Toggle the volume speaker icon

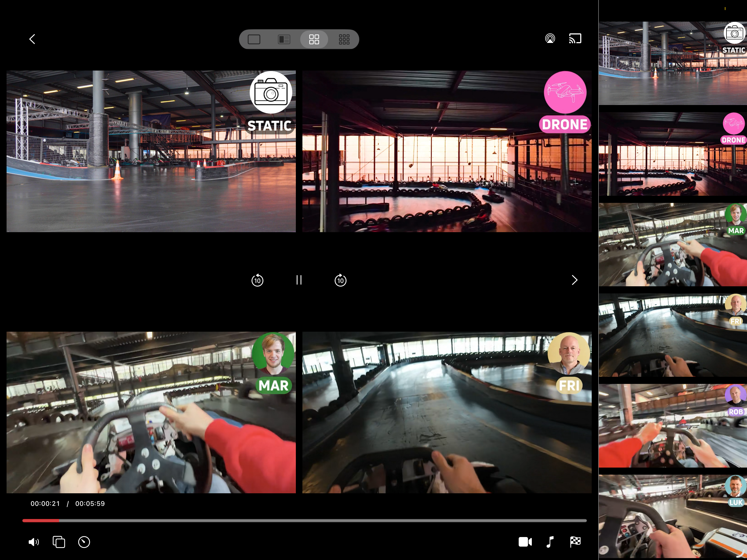click(34, 542)
